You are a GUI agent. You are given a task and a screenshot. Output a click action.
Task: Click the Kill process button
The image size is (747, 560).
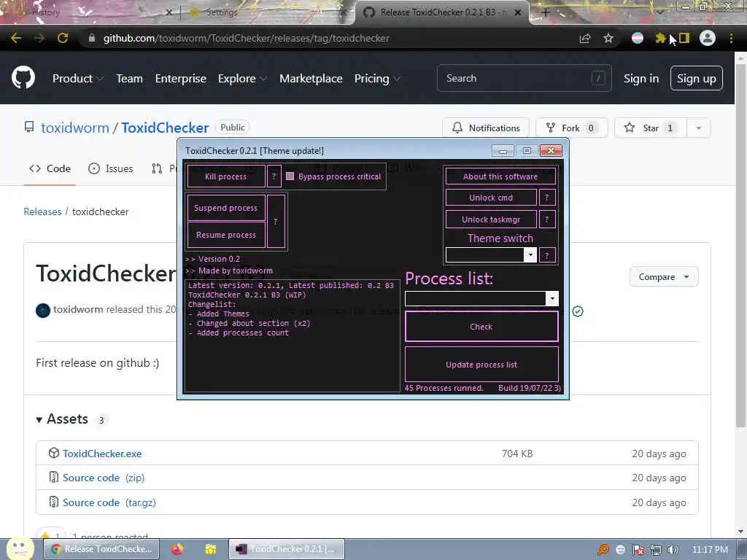click(226, 176)
